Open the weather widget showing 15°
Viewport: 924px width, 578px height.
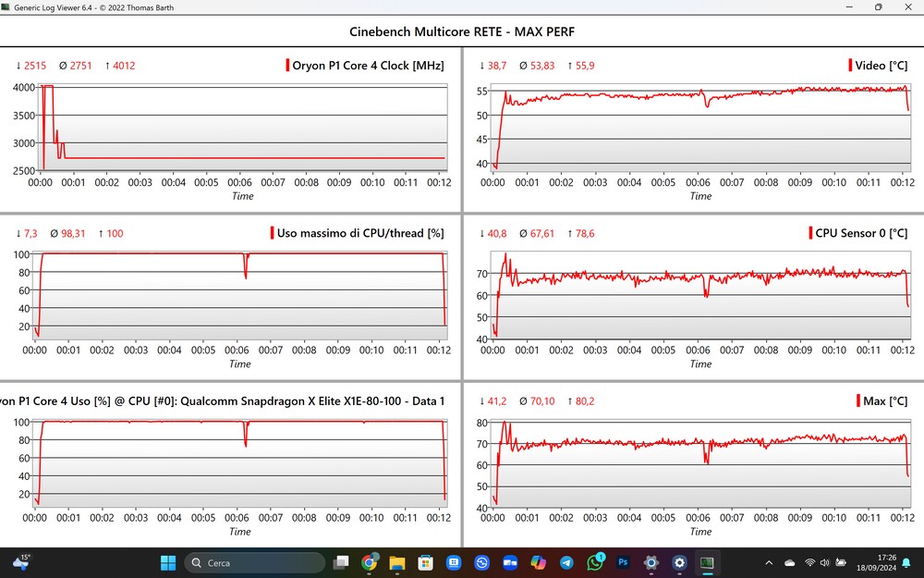[x=21, y=561]
